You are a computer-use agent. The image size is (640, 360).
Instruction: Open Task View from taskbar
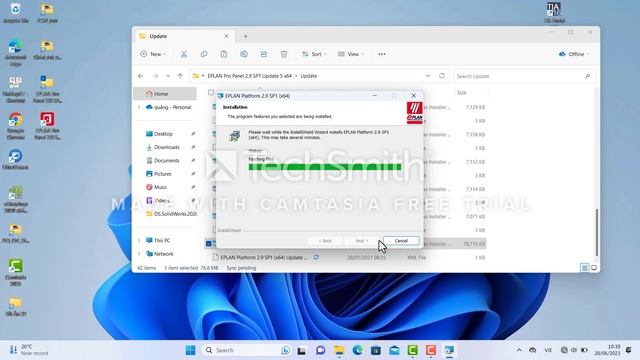click(302, 350)
